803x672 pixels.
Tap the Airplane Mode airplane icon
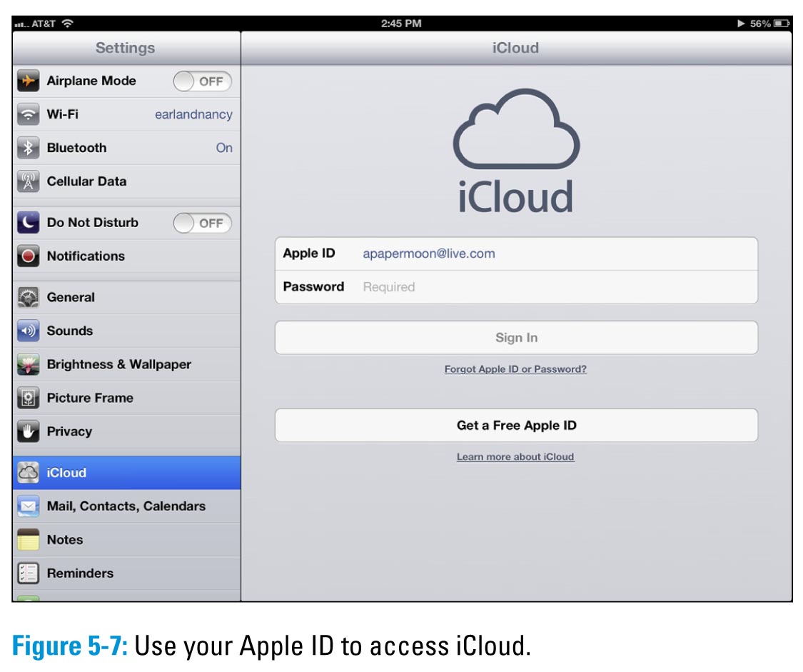click(x=28, y=81)
